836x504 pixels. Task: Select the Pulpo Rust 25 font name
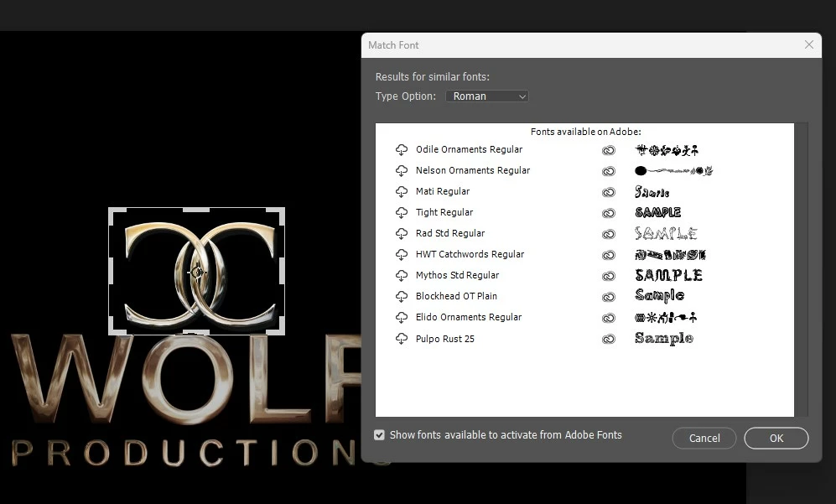click(x=445, y=339)
